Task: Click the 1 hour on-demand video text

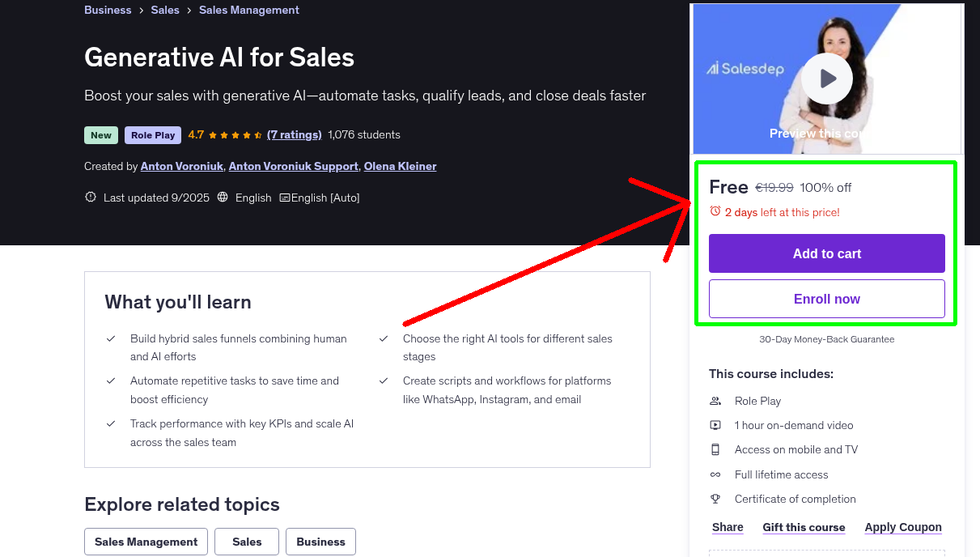Action: click(x=794, y=425)
